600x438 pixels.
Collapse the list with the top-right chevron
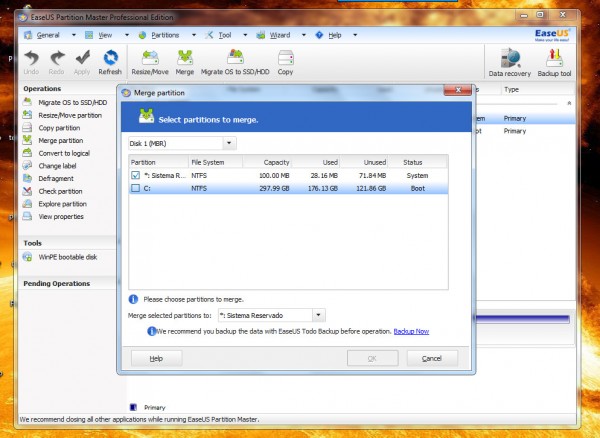(569, 103)
